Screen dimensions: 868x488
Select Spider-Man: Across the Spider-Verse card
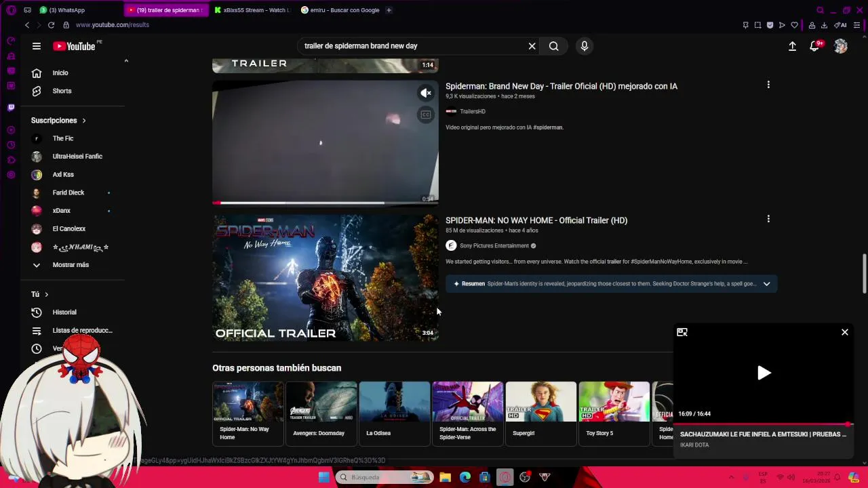tap(468, 413)
